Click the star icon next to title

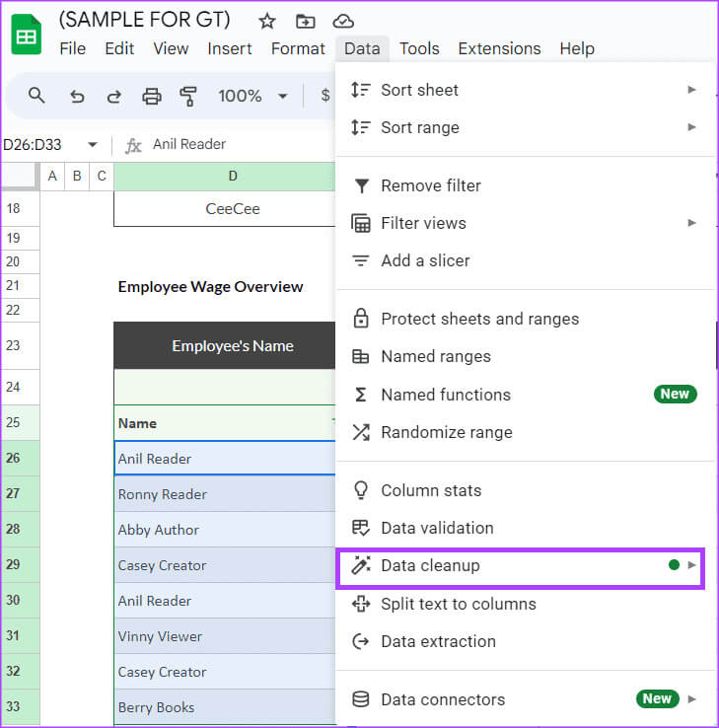point(267,21)
